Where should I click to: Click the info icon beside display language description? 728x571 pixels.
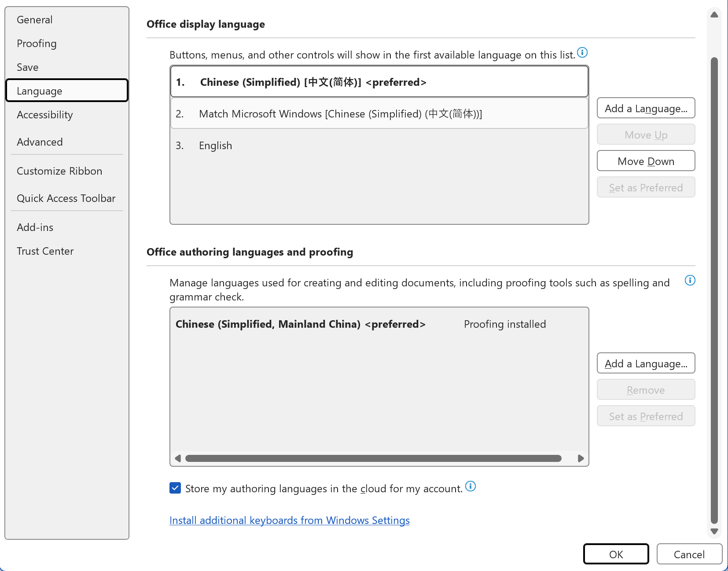[x=582, y=53]
